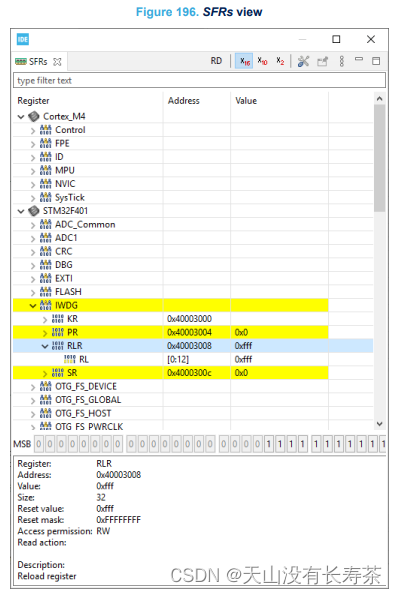Click the DBG peripheral icon
This screenshot has width=397, height=594.
click(45, 264)
